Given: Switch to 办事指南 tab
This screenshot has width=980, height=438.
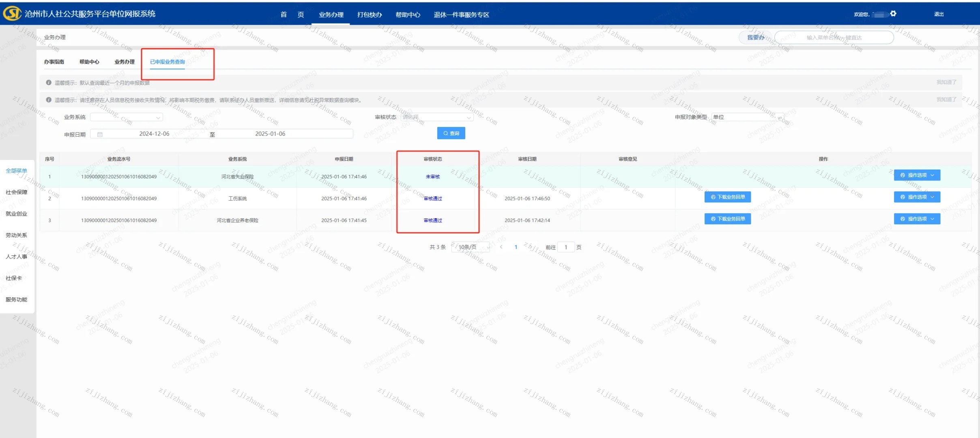Looking at the screenshot, I should pyautogui.click(x=54, y=62).
